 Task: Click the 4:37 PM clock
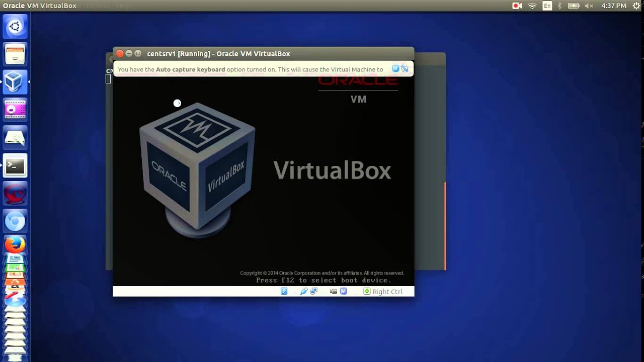coord(614,6)
